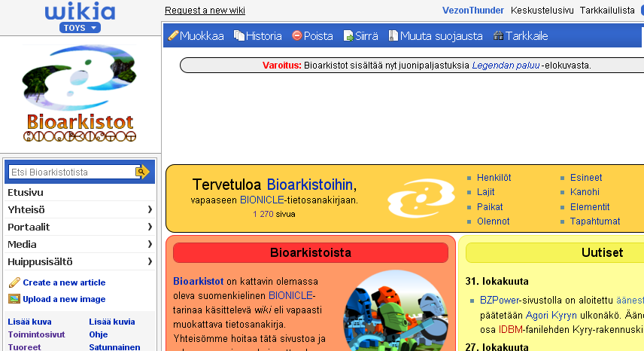Open Keskustelusivu link
The image size is (644, 351).
click(x=542, y=11)
